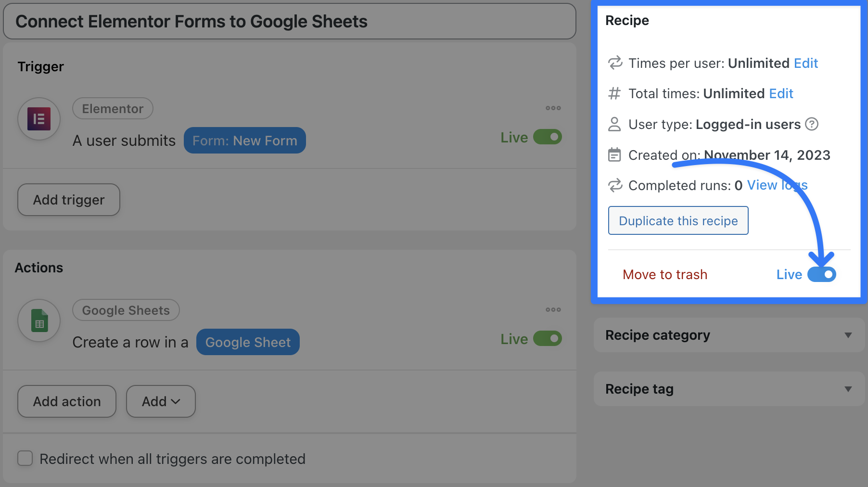Open the Elementor trigger three-dot menu
The height and width of the screenshot is (487, 868).
[553, 108]
